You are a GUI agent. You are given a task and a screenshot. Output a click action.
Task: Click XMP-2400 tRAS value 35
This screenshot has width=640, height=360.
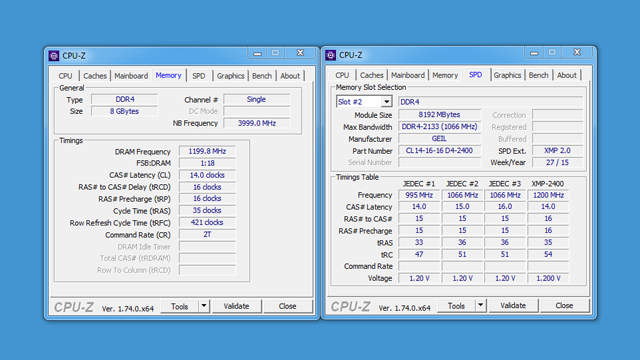tap(548, 242)
